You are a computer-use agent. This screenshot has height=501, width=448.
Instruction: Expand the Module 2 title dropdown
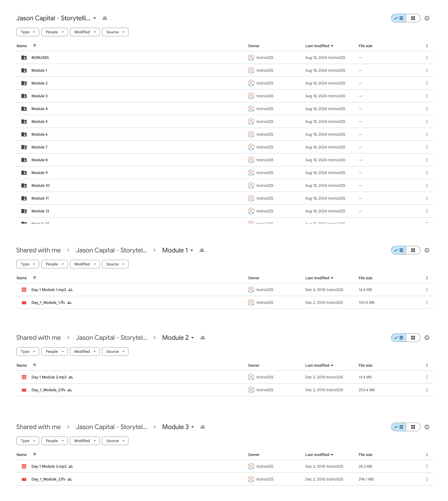pos(193,338)
